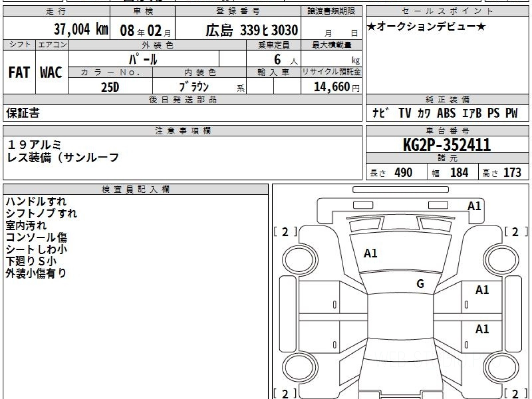Select the recycle deposit 14,660円
532x399 pixels.
336,87
